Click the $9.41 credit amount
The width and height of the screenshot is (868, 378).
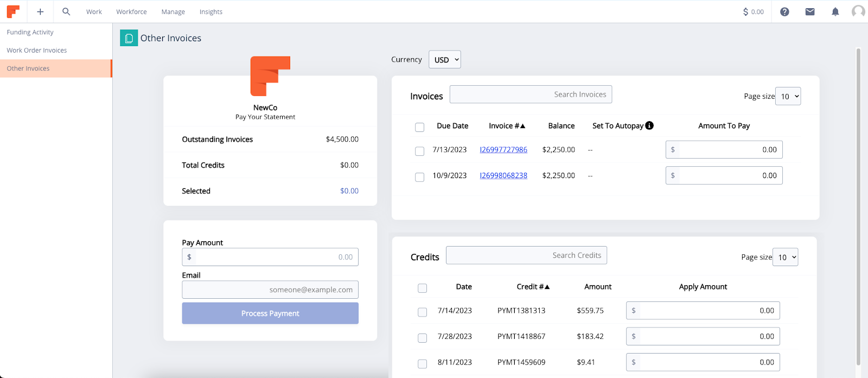[586, 362]
